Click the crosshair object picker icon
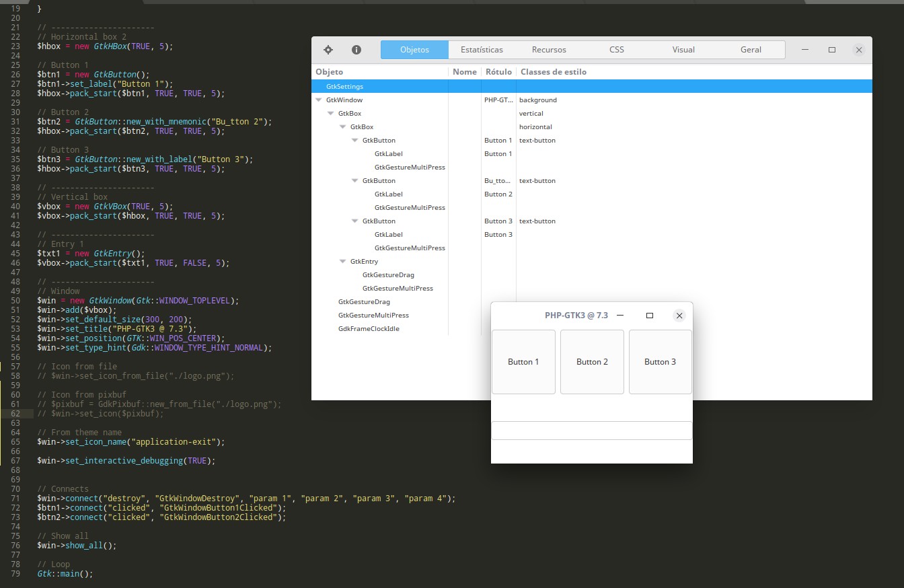 point(328,50)
